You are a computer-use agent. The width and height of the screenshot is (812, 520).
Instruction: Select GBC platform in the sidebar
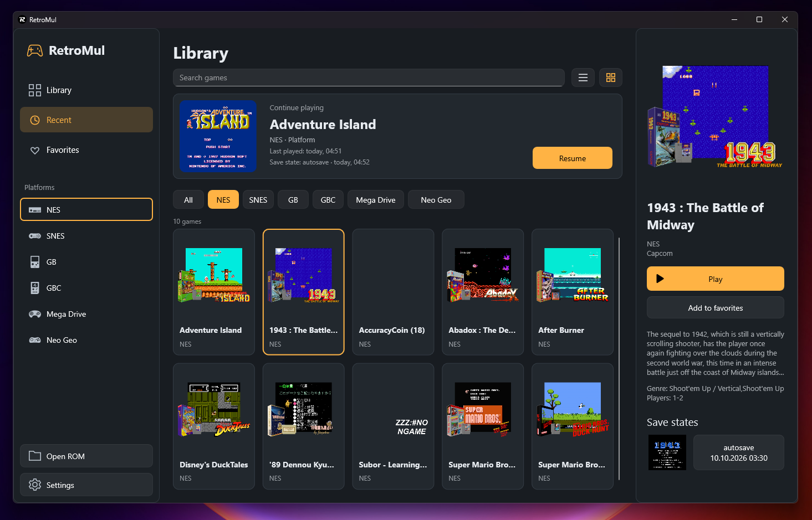pos(86,288)
